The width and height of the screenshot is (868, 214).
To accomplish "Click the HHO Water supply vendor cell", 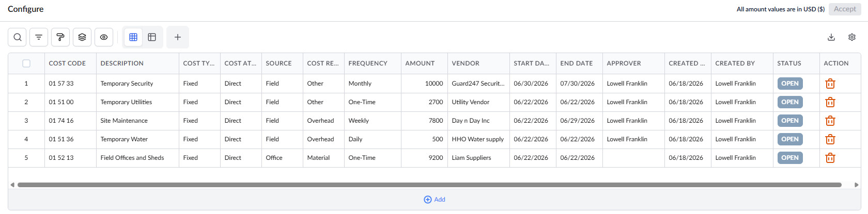I will coord(478,139).
